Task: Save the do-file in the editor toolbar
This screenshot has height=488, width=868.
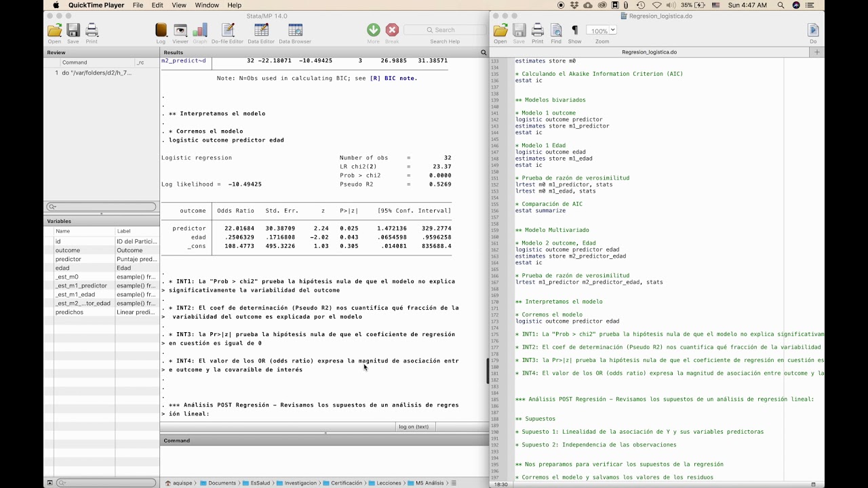Action: tap(519, 30)
